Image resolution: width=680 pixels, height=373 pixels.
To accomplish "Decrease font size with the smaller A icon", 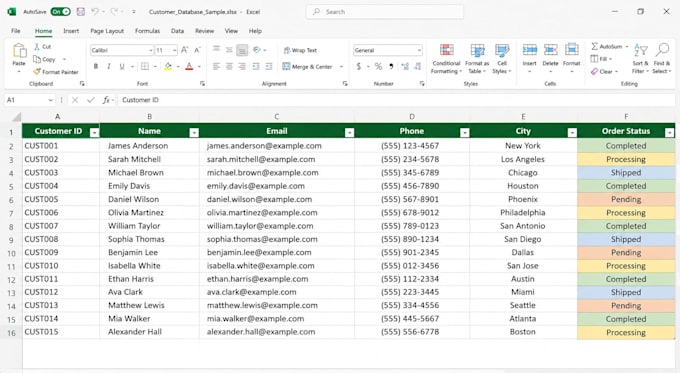I will point(197,50).
